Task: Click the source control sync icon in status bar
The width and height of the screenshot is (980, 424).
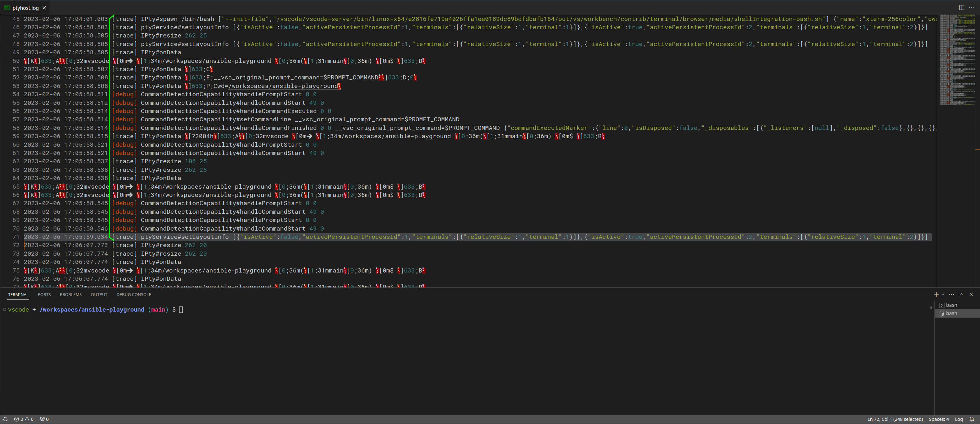Action: tap(5, 419)
